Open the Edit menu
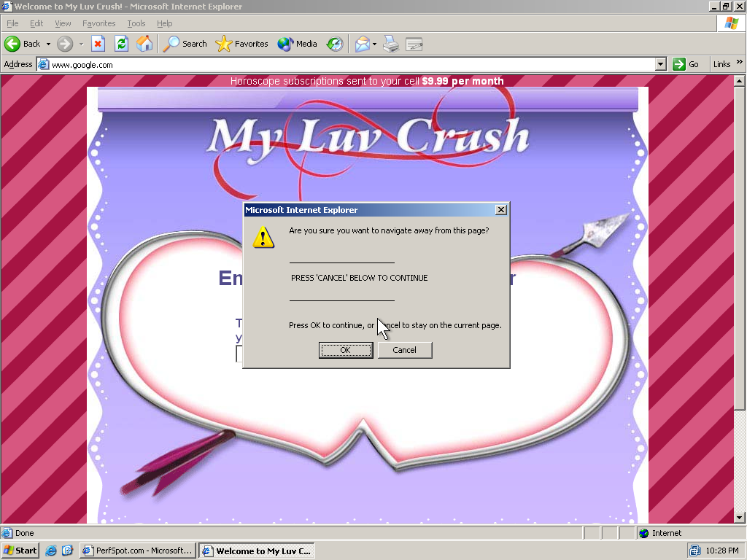Screen dimensions: 747x560 (36, 23)
